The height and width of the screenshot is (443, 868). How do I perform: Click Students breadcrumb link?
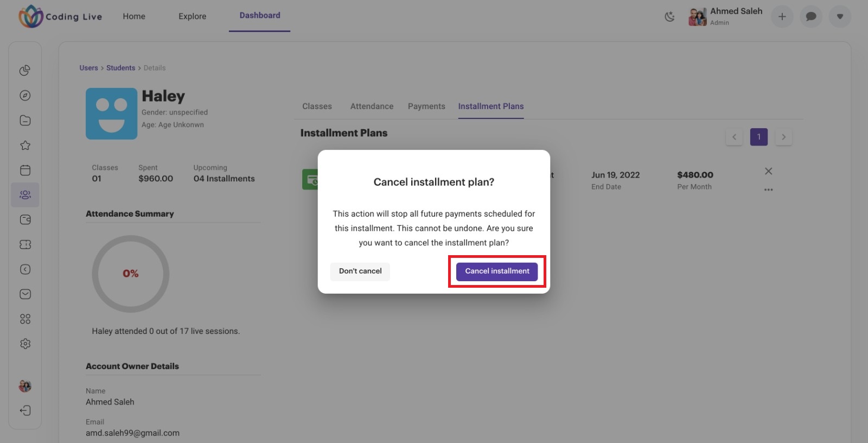pos(120,68)
